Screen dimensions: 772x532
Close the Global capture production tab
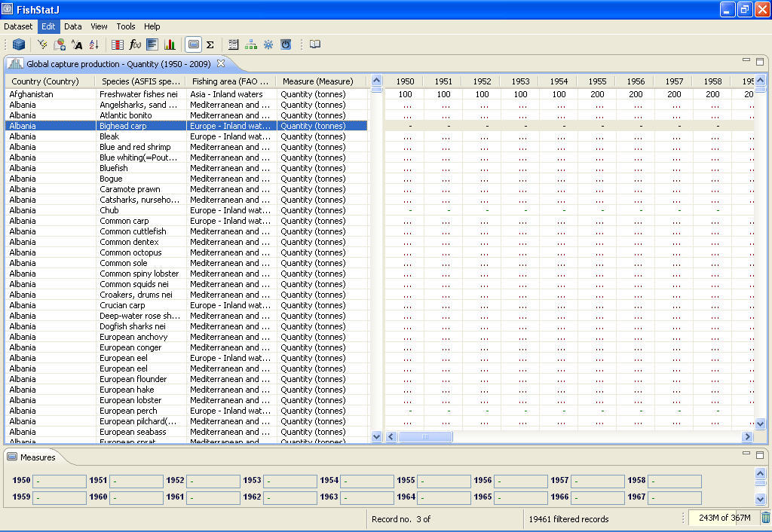point(220,63)
